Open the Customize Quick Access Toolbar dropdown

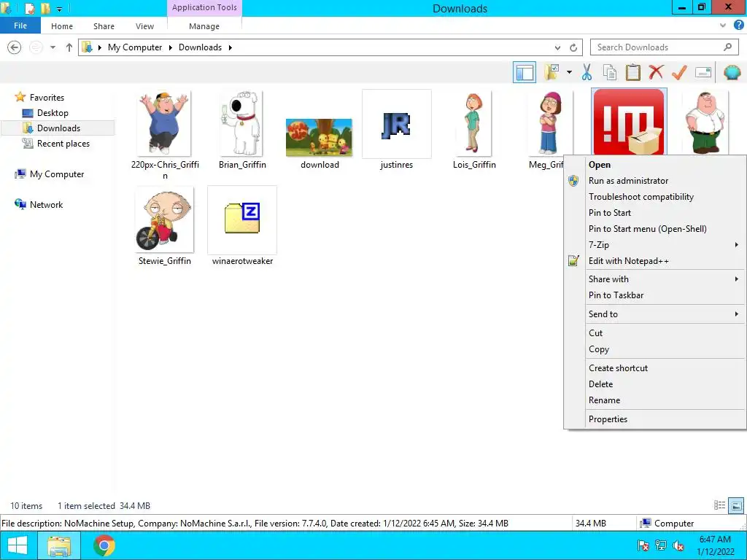tap(59, 9)
